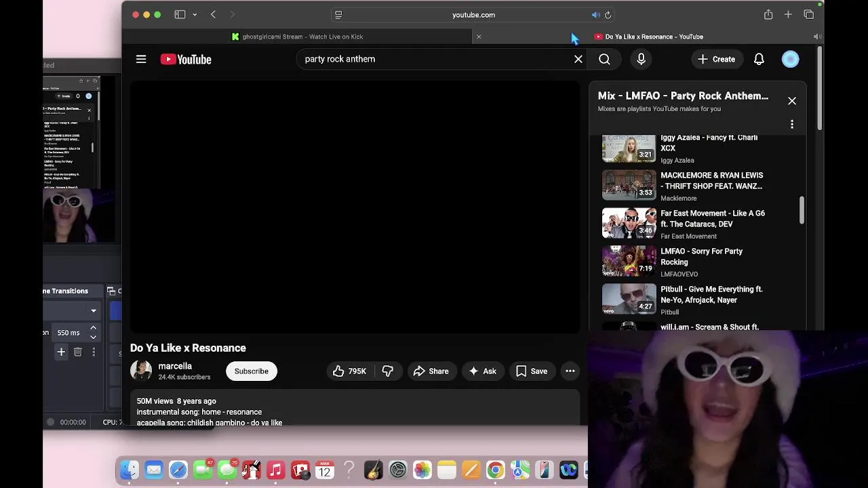Clear the 'party rock anthem' search text
The image size is (868, 488).
[578, 59]
